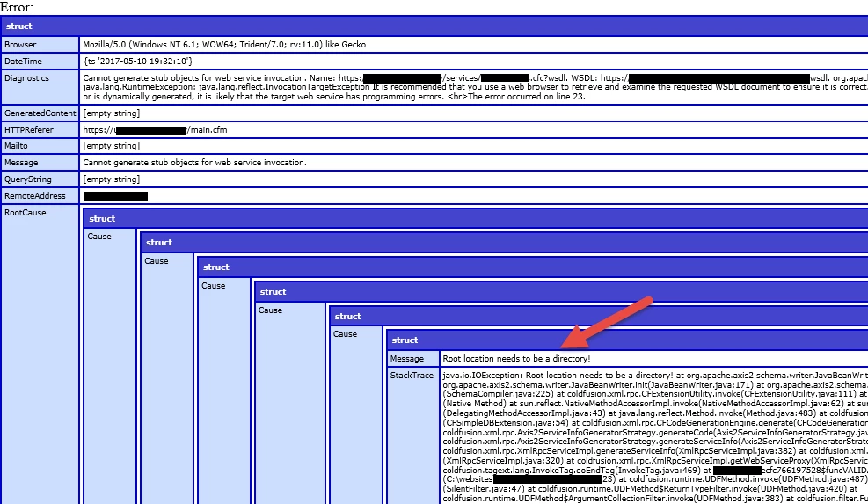Select the Mozilla/5.0 browser user agent value

[x=224, y=44]
